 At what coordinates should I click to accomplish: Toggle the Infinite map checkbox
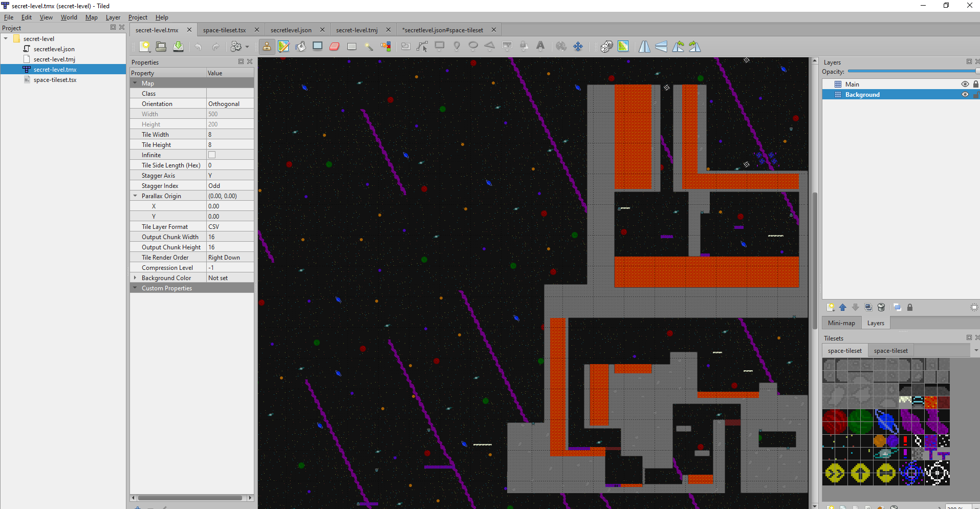point(212,155)
